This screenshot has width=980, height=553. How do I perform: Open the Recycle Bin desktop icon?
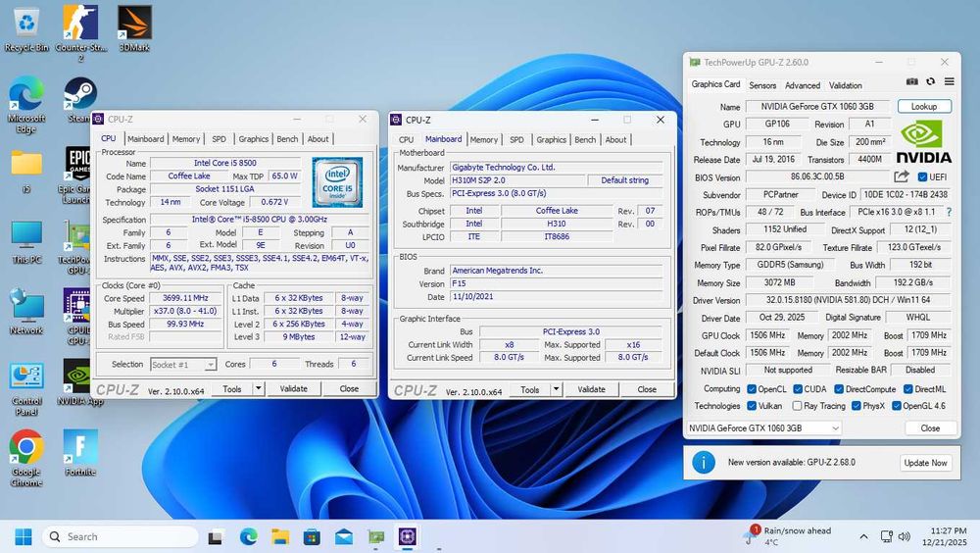point(26,28)
